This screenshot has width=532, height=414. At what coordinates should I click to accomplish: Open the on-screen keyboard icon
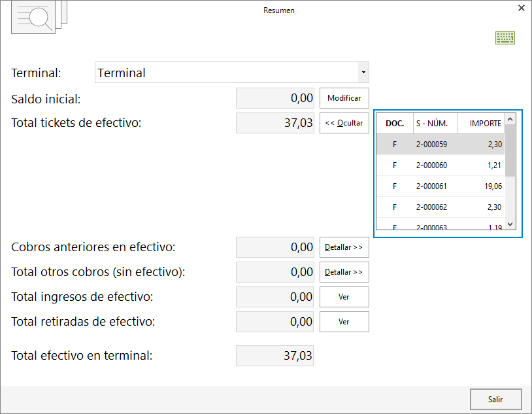click(x=505, y=38)
